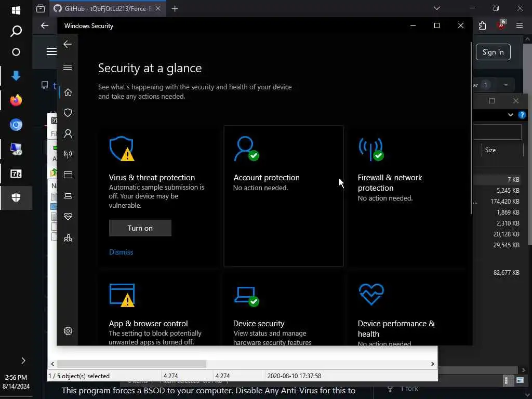This screenshot has height=399, width=532.
Task: Click Sign in on GitHub
Action: 493,52
